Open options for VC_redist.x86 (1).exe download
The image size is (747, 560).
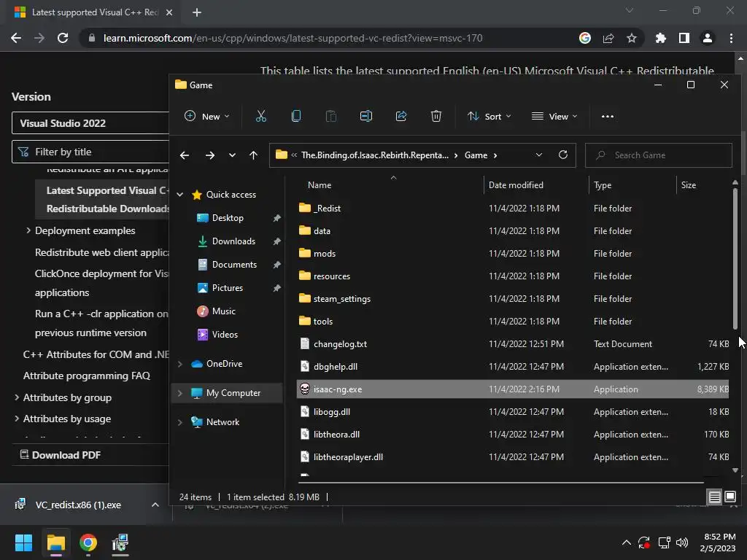tap(155, 505)
